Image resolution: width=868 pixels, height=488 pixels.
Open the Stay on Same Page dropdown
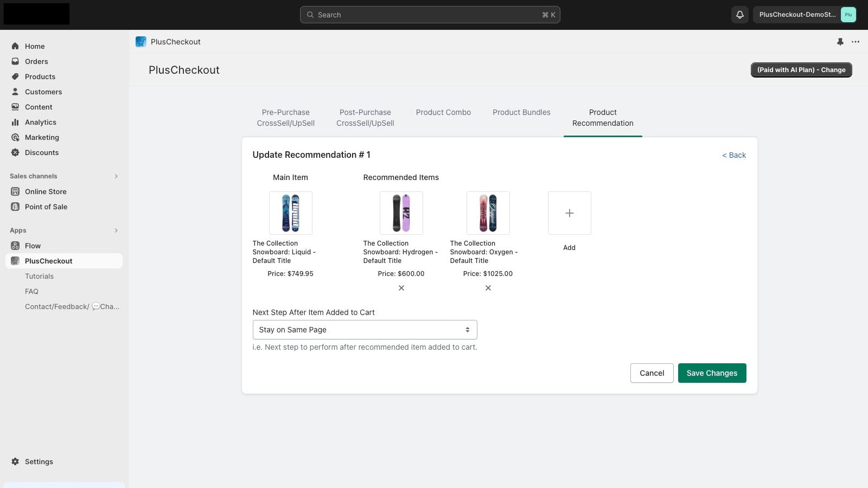pos(365,329)
